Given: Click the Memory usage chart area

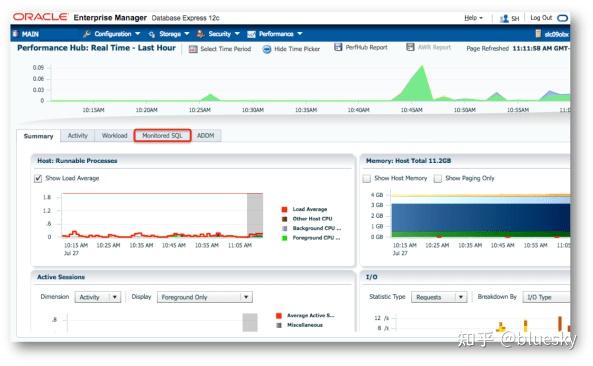Looking at the screenshot, I should (481, 216).
